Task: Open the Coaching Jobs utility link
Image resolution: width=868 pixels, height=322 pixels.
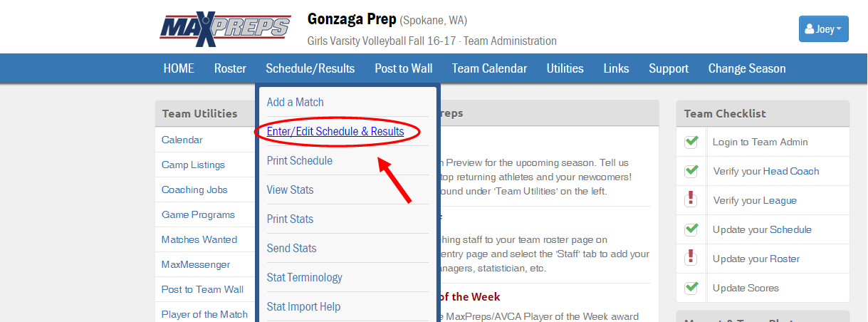Action: pos(194,190)
